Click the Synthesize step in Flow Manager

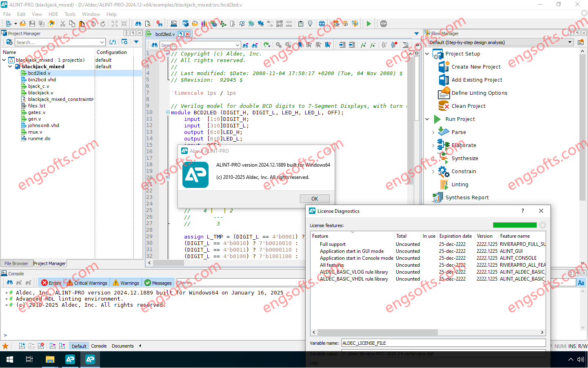[x=465, y=158]
